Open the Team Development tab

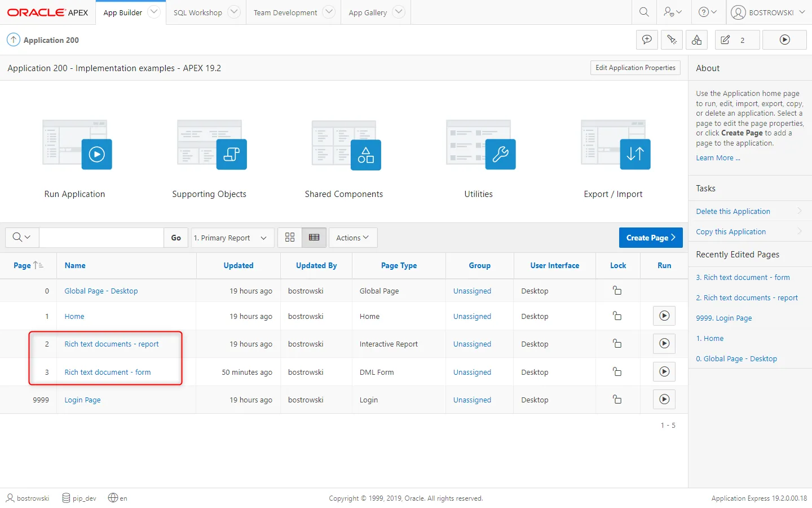click(285, 12)
